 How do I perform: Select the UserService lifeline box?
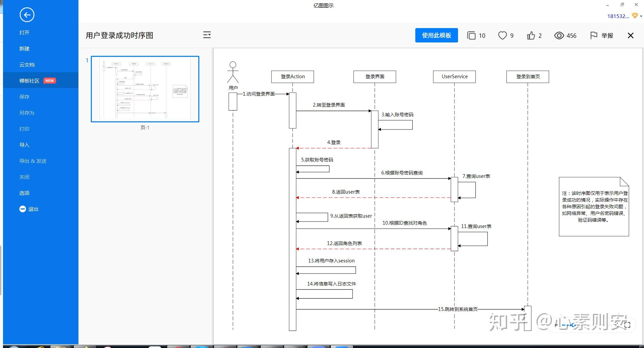point(454,77)
